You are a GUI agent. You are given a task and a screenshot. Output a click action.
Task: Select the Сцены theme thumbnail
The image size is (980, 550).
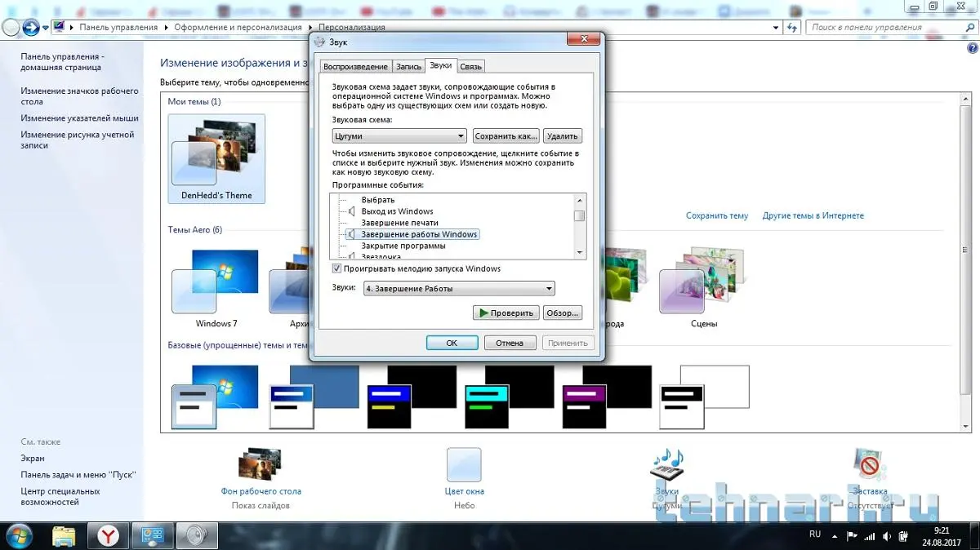(x=704, y=288)
